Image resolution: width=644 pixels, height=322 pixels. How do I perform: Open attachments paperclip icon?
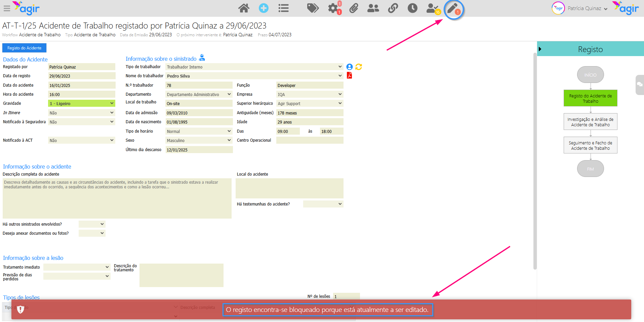354,8
